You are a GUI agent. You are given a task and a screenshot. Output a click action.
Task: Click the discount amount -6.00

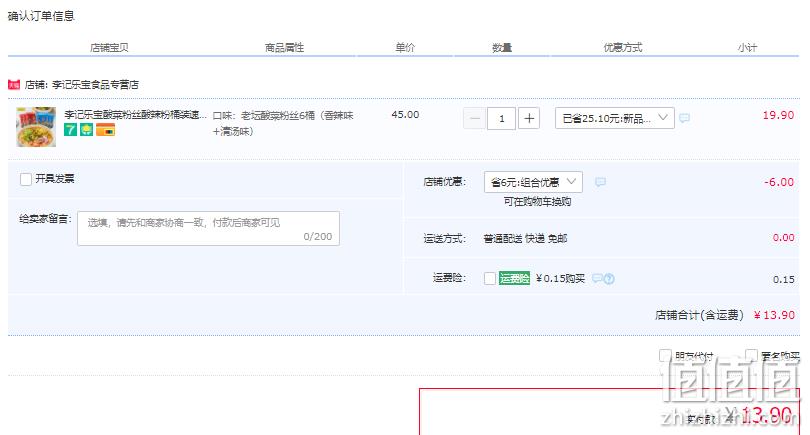click(779, 182)
